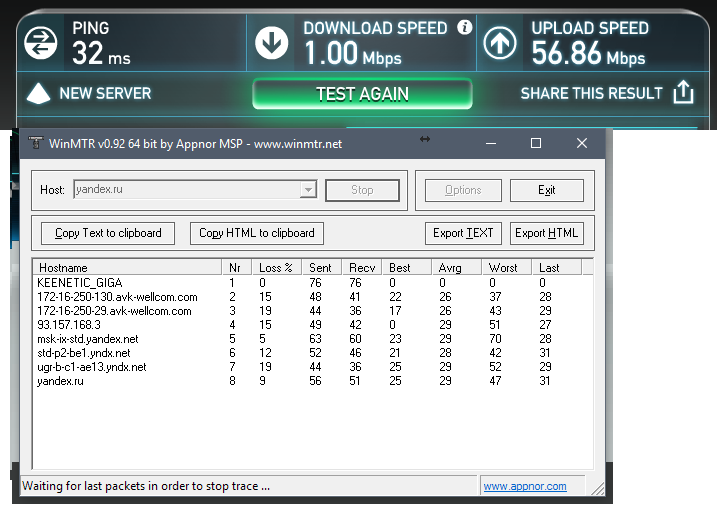Maximize the WinMTR window
The image size is (717, 520).
click(x=536, y=144)
